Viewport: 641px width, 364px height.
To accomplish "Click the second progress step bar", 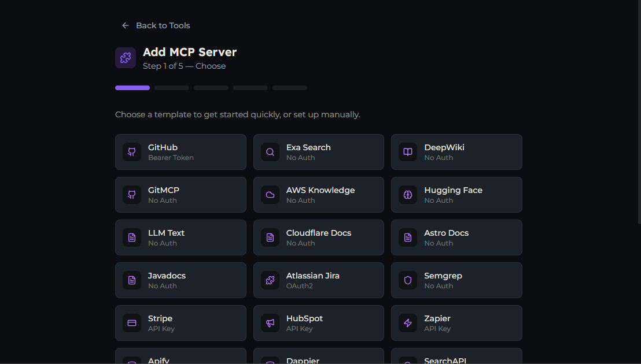I will tap(172, 88).
